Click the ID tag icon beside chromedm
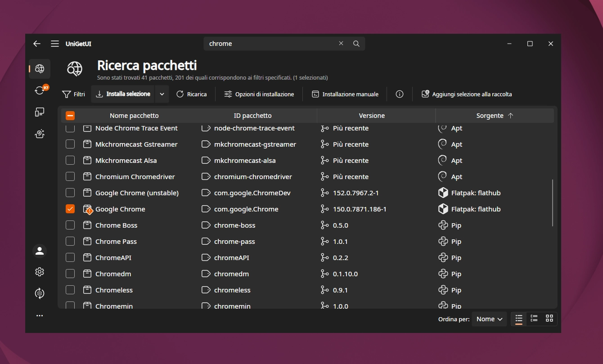The height and width of the screenshot is (364, 603). pos(206,274)
